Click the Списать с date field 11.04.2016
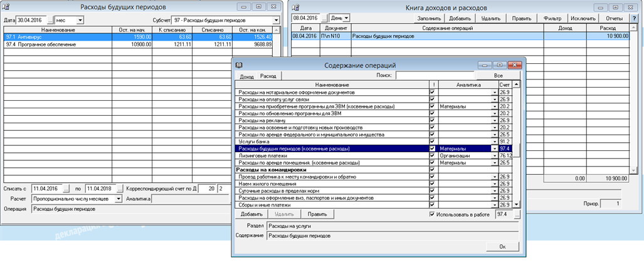The image size is (644, 263). pyautogui.click(x=48, y=188)
